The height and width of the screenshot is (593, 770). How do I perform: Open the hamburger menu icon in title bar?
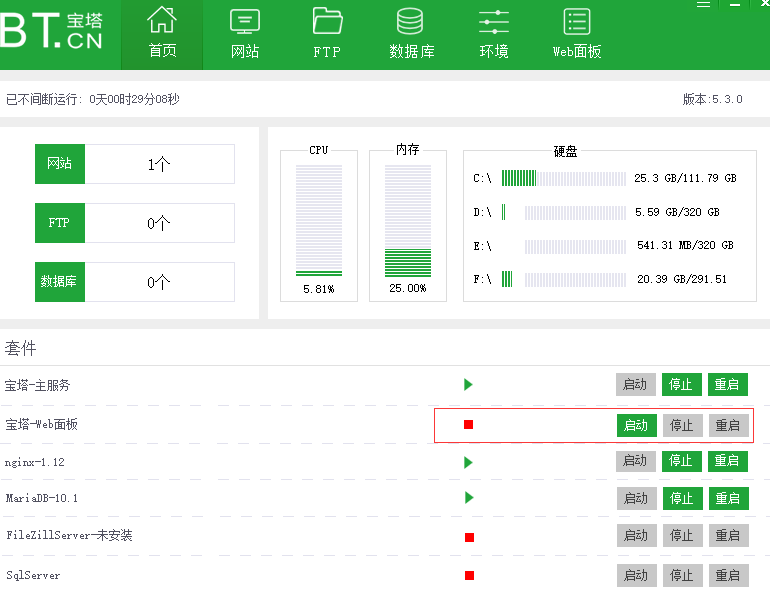703,4
